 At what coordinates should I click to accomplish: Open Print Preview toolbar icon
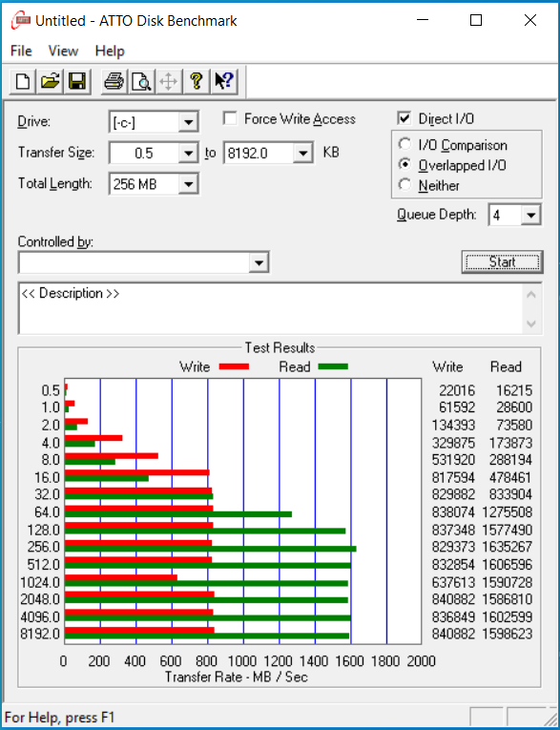click(141, 81)
